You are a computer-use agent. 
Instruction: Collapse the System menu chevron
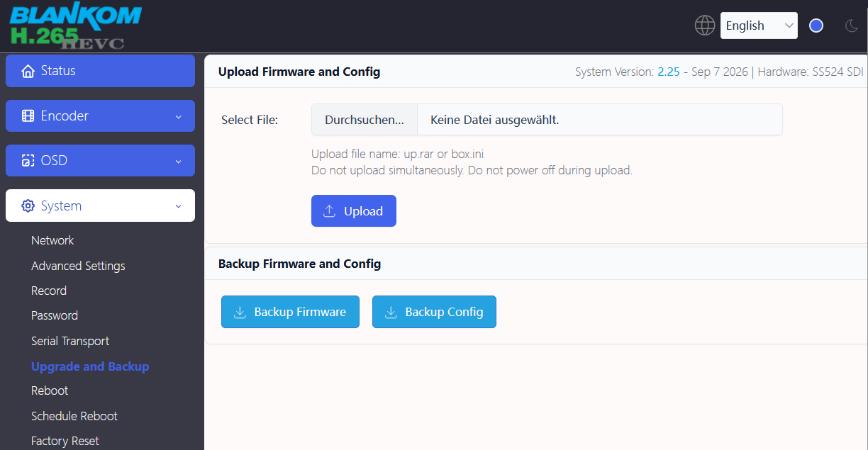tap(178, 206)
